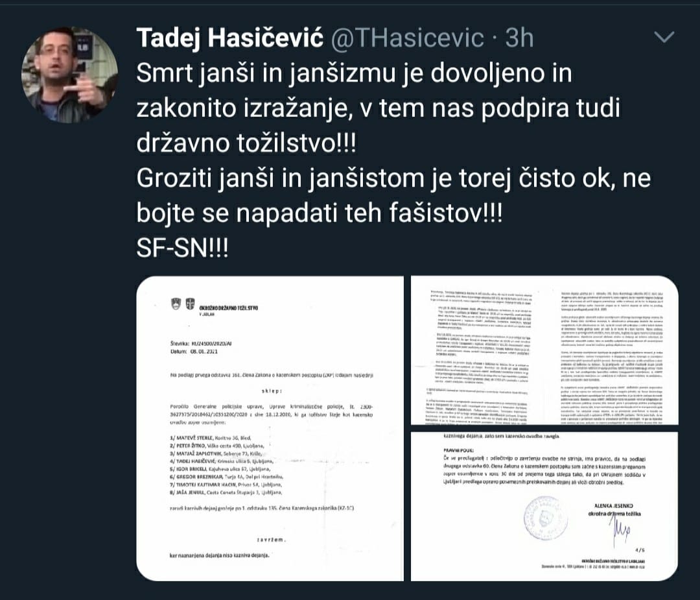Click the 'Številka' reference line in the document
The height and width of the screenshot is (600, 700).
coord(202,344)
